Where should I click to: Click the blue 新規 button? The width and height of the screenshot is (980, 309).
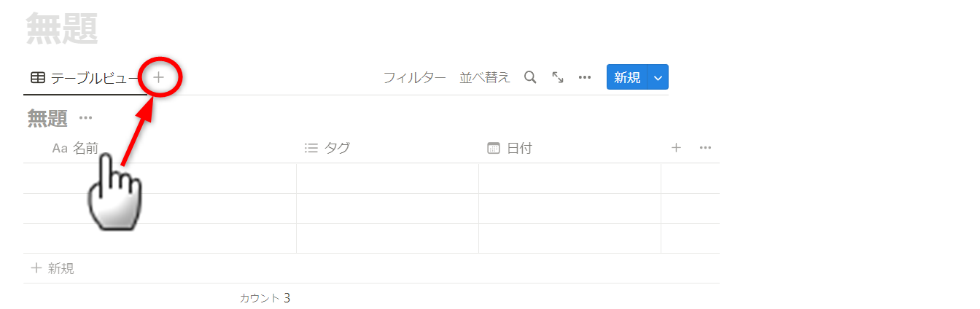pos(626,77)
